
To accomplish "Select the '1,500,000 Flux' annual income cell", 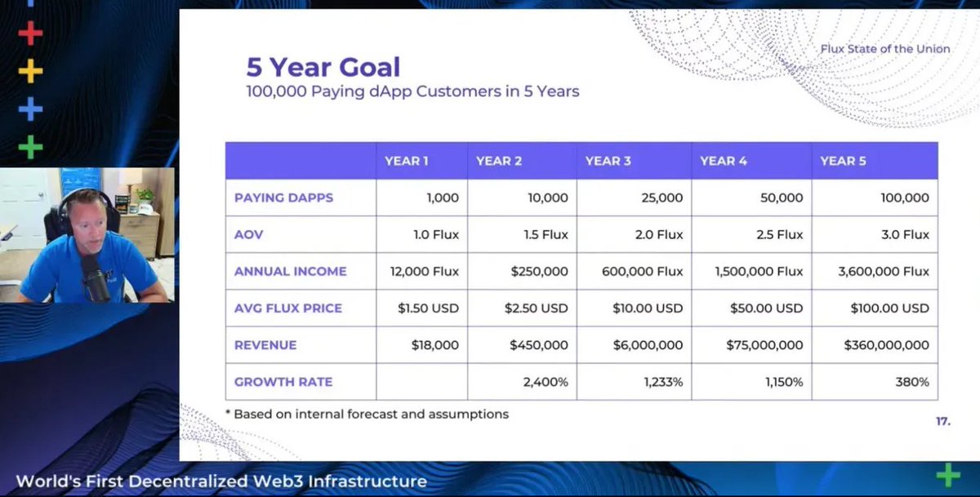I will coord(751,271).
